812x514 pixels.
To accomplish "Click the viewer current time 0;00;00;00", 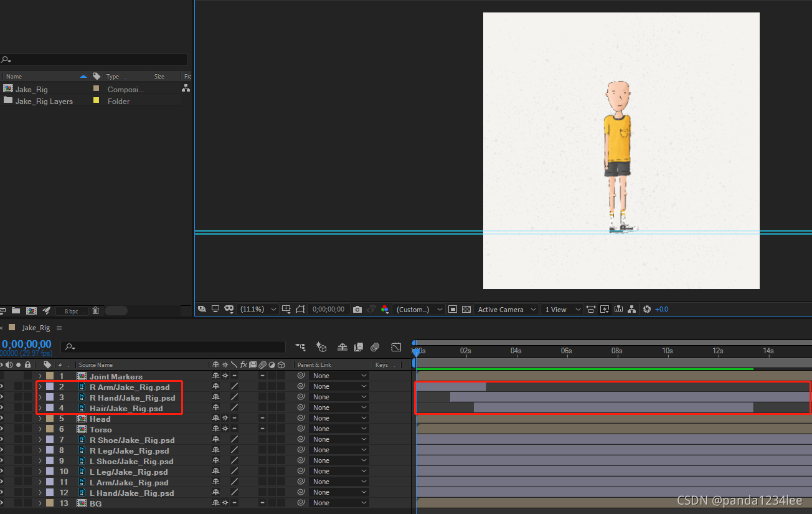I will pyautogui.click(x=328, y=309).
